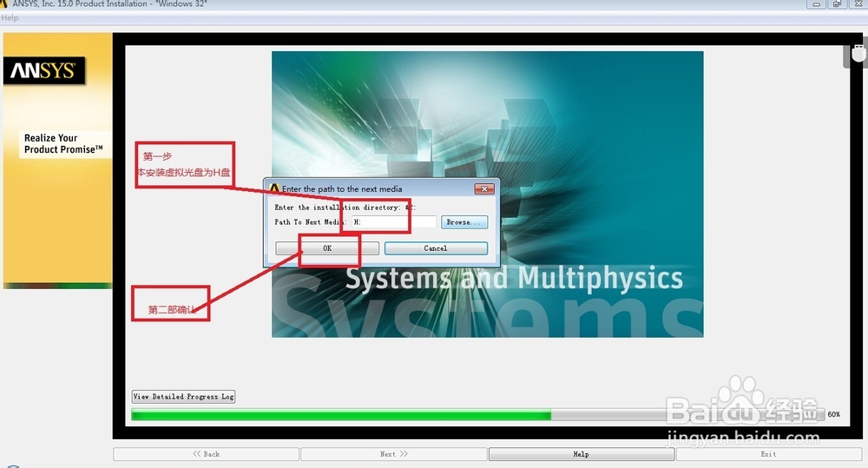
Task: Close the Enter the path dialog
Action: [484, 189]
